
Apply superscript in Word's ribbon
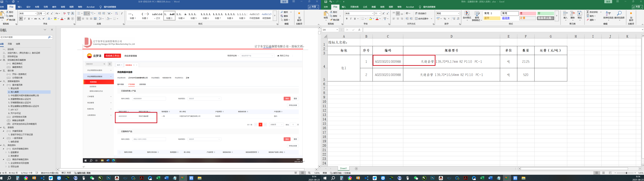44,19
